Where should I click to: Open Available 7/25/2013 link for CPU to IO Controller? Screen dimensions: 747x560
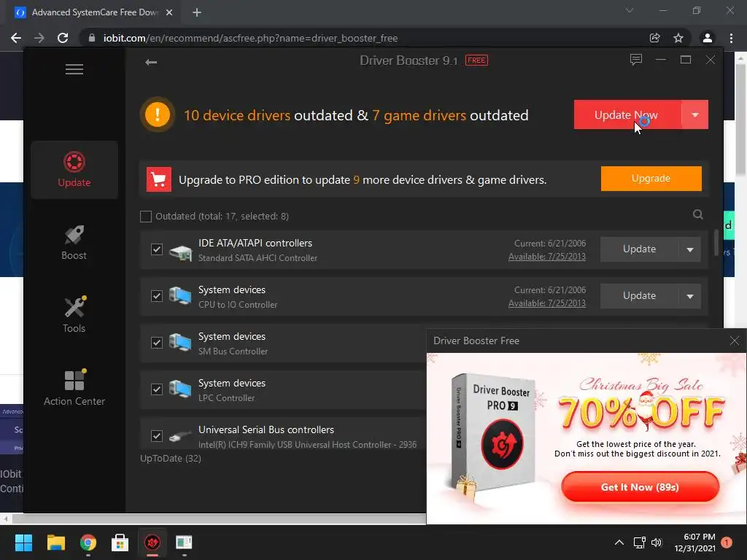[547, 303]
